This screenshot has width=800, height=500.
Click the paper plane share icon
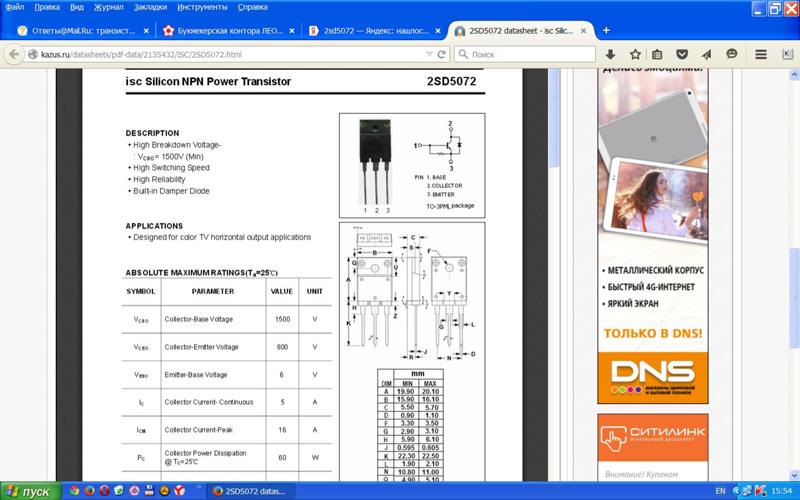pos(706,54)
